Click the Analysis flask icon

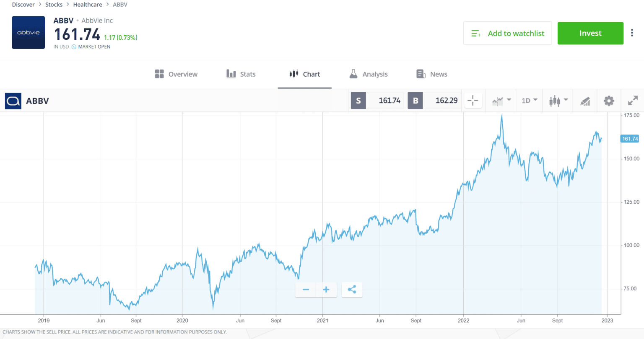(353, 74)
